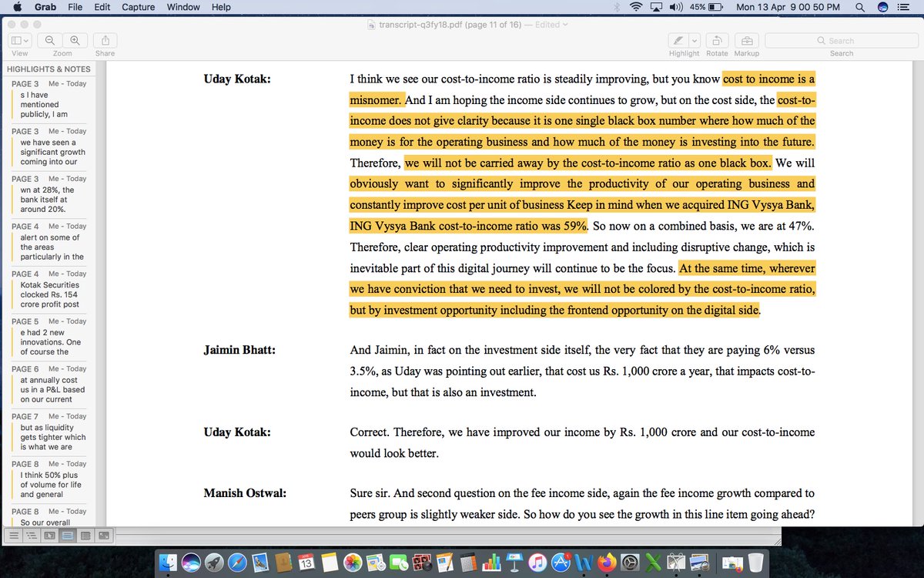Select PAGE 8 note 'I think 50% plus of volume'
The image size is (924, 578).
pyautogui.click(x=49, y=479)
